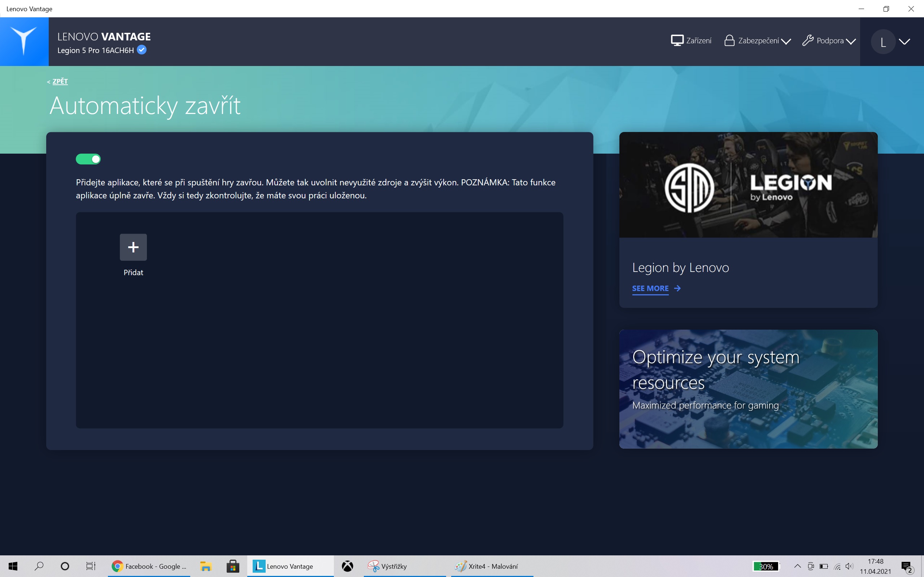Go back via the ZPĚT link
924x577 pixels.
[x=60, y=81]
